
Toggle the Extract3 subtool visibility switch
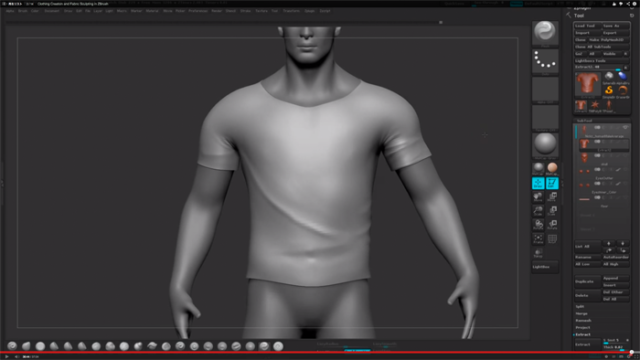coord(597,142)
